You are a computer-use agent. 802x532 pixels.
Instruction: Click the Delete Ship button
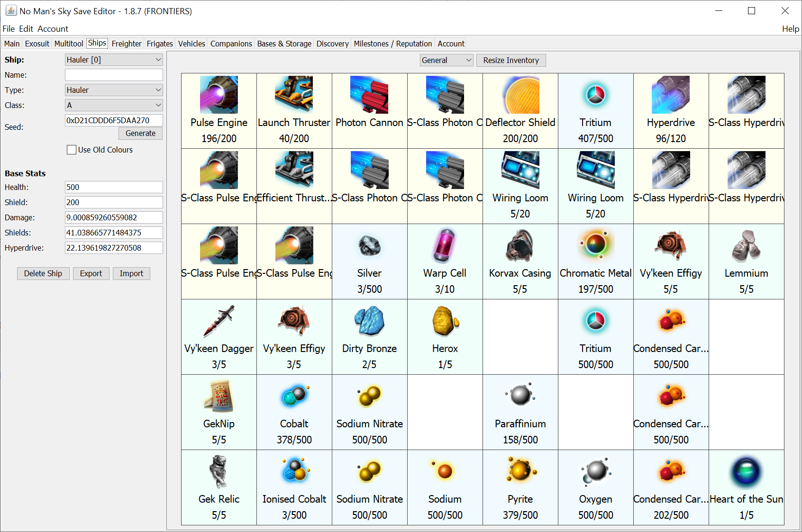click(x=43, y=273)
